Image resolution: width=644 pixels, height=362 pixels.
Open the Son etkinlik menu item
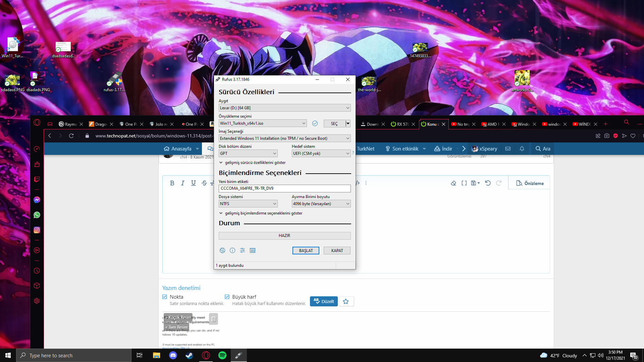(x=405, y=149)
